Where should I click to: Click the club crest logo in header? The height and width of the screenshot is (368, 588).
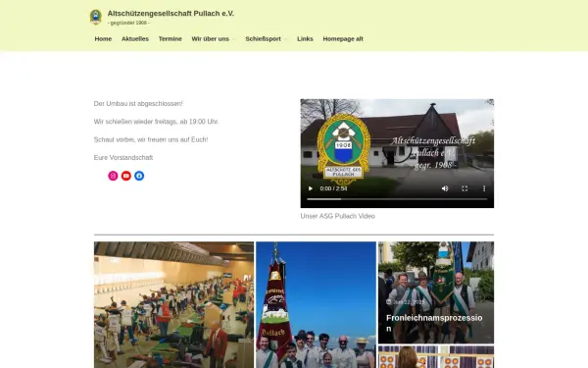(96, 17)
